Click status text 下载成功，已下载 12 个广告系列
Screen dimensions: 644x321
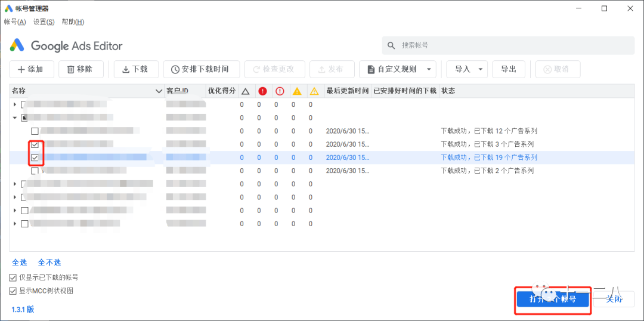pyautogui.click(x=489, y=131)
